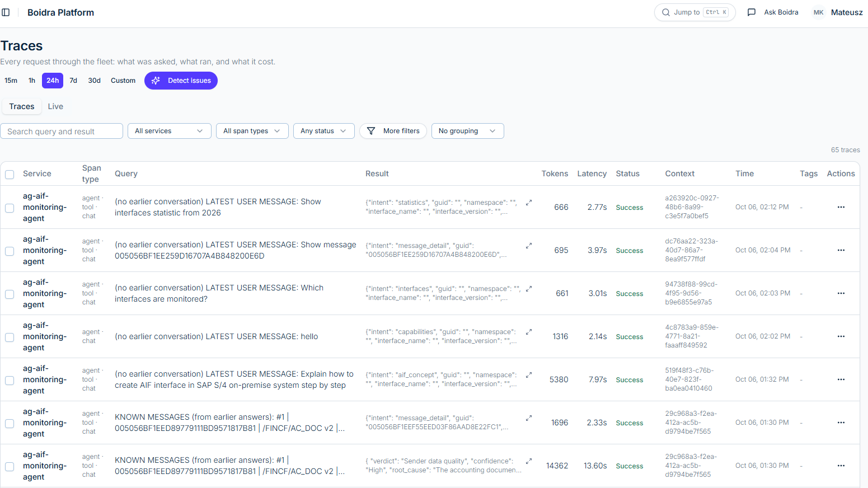The image size is (868, 488).
Task: Click the Detect issues button
Action: [x=181, y=81]
